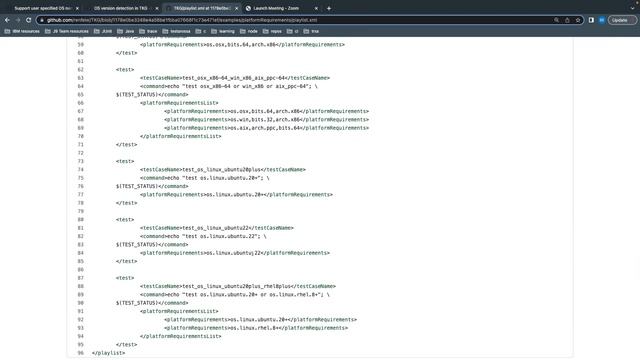Select the TKG playlist.xml tab
This screenshot has width=640, height=360.
(202, 8)
